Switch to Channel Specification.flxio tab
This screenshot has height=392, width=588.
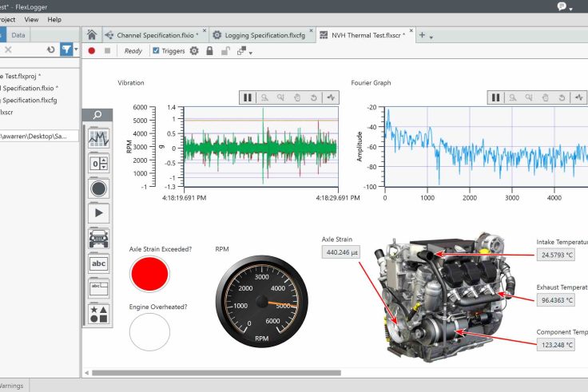pyautogui.click(x=157, y=35)
